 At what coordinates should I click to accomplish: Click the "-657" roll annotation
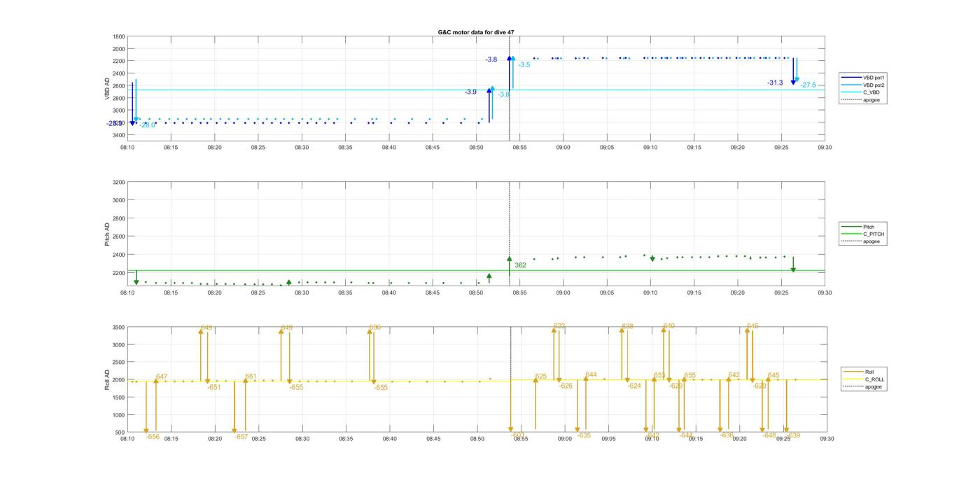241,436
